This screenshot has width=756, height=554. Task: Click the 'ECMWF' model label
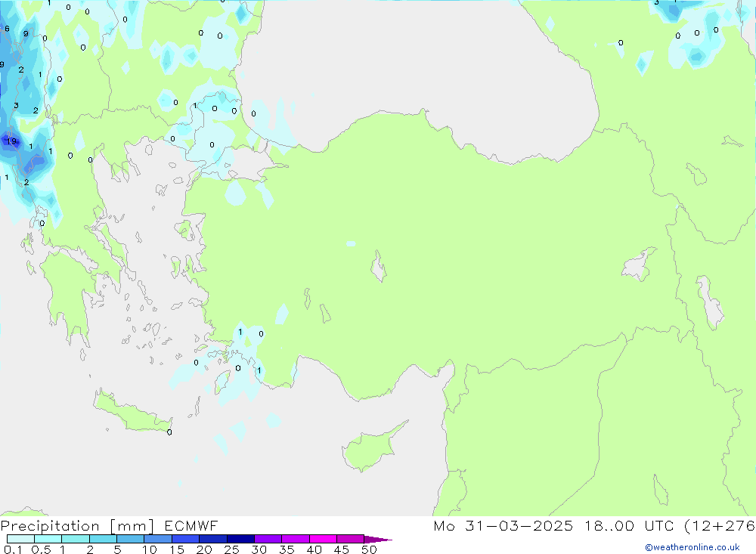[191, 526]
